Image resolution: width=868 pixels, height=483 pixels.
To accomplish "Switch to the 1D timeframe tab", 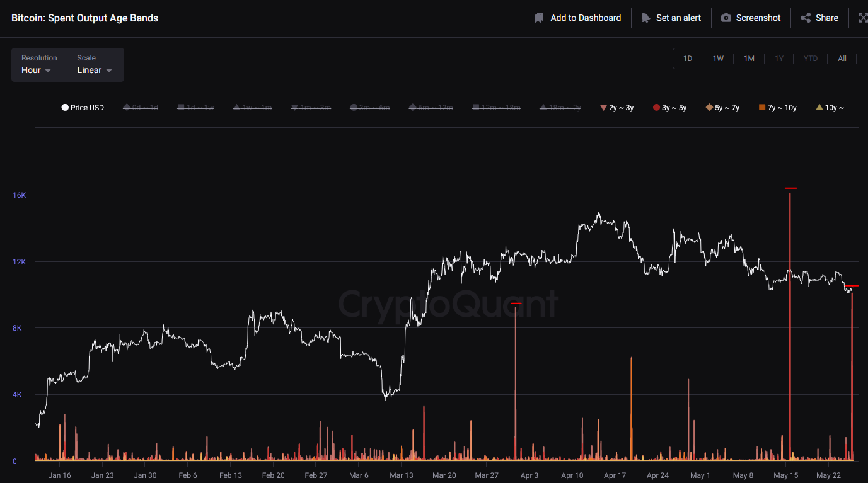I will (687, 58).
